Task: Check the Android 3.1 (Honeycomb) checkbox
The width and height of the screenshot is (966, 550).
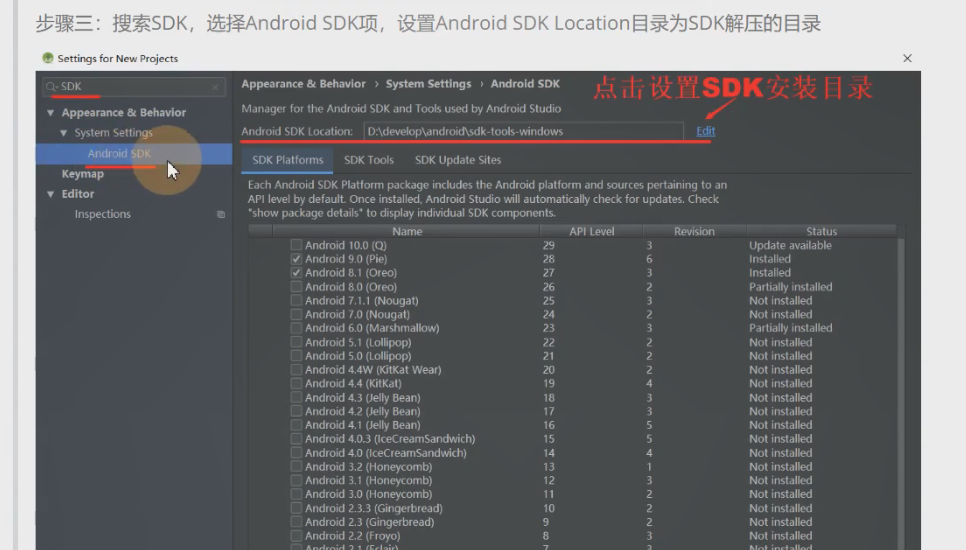Action: pos(296,480)
